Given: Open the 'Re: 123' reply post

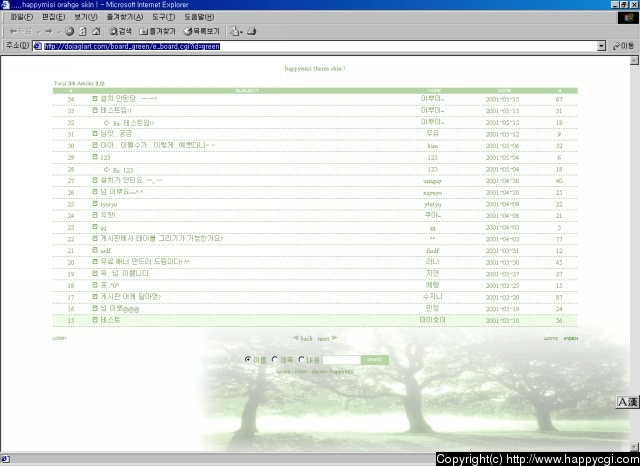Looking at the screenshot, I should click(123, 170).
